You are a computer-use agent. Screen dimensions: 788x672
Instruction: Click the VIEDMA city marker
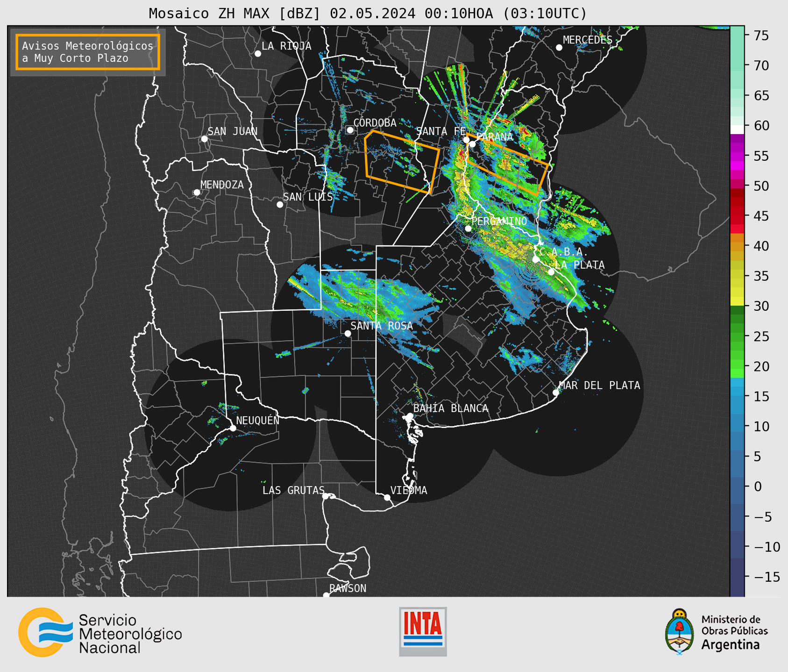click(387, 498)
